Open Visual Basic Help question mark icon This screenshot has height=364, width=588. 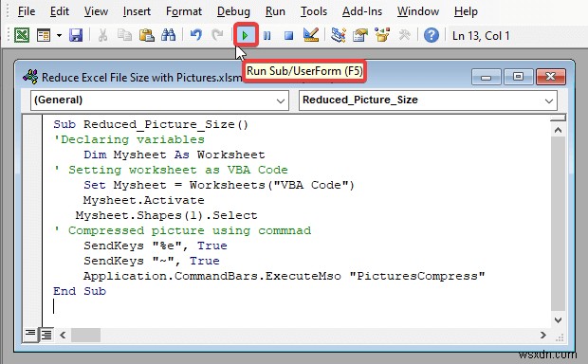pyautogui.click(x=432, y=36)
